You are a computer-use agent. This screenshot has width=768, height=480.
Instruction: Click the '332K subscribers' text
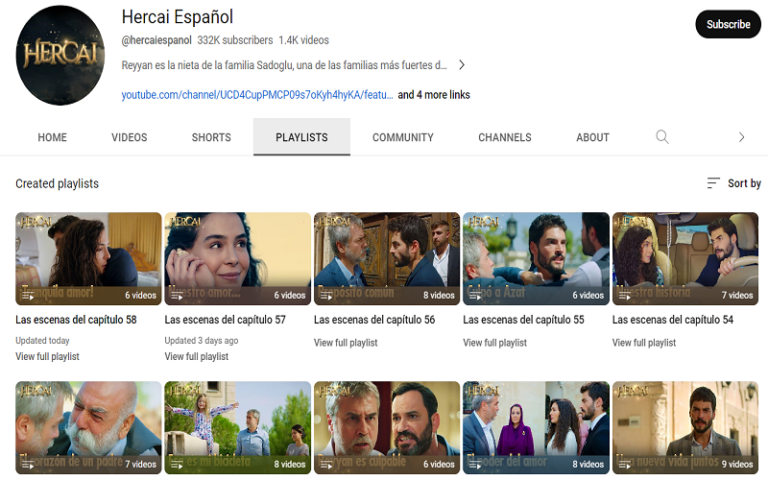point(235,40)
